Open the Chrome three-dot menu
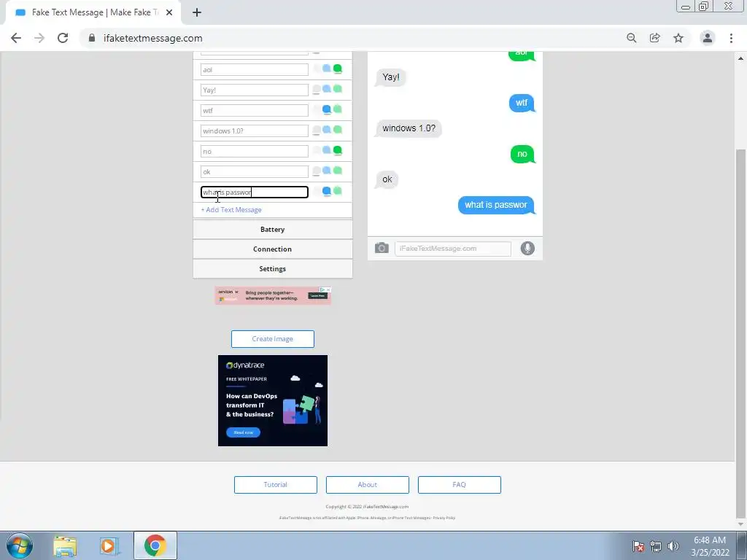 point(731,38)
